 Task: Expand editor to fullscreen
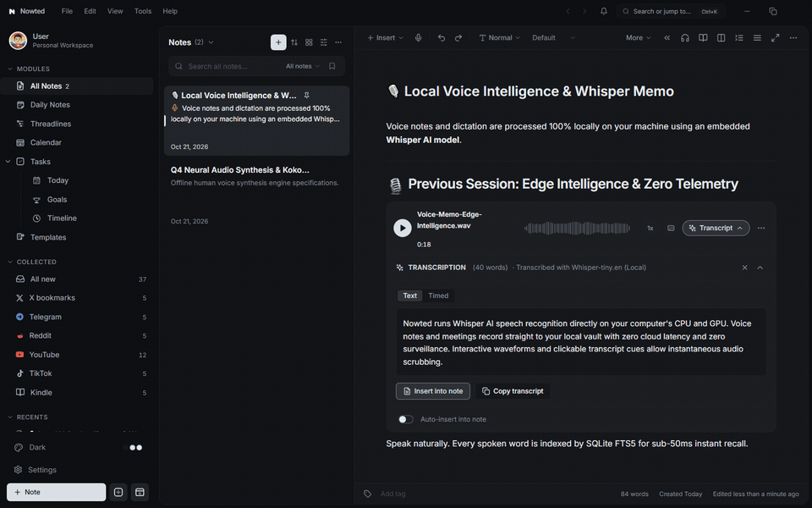pyautogui.click(x=776, y=38)
